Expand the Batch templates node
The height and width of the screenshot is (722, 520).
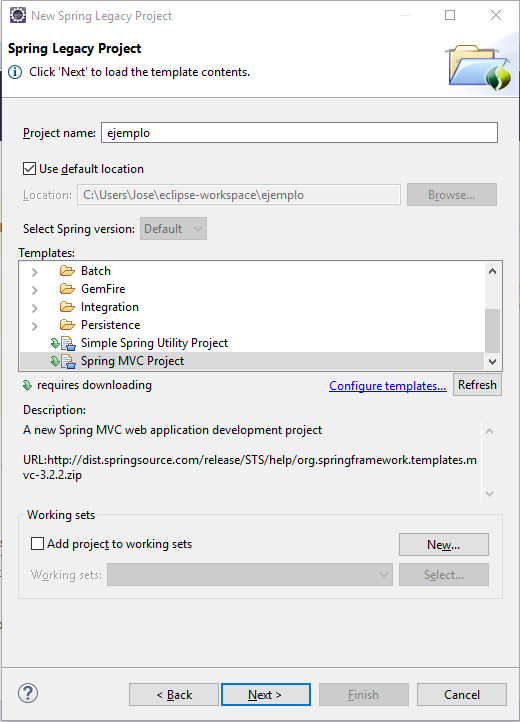tap(35, 272)
